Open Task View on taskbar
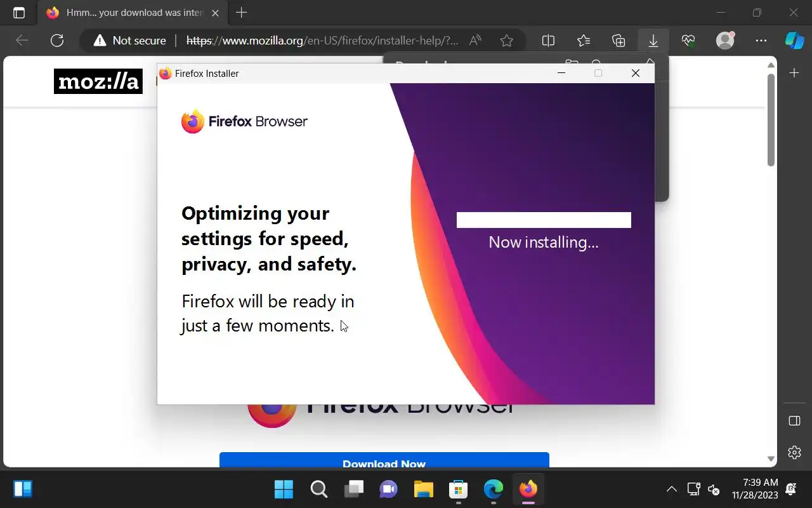This screenshot has height=508, width=812. (x=353, y=489)
